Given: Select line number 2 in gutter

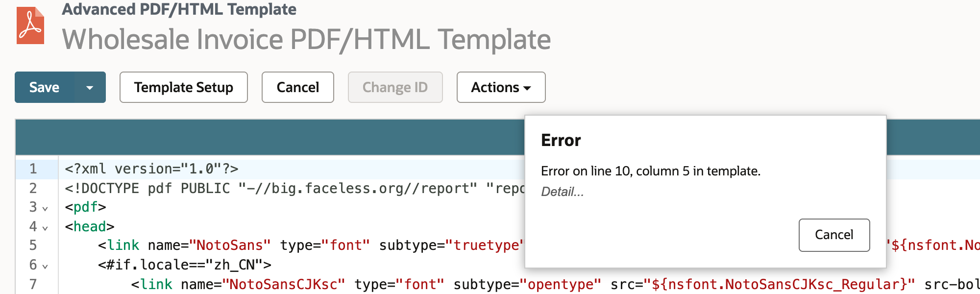Looking at the screenshot, I should (x=33, y=188).
